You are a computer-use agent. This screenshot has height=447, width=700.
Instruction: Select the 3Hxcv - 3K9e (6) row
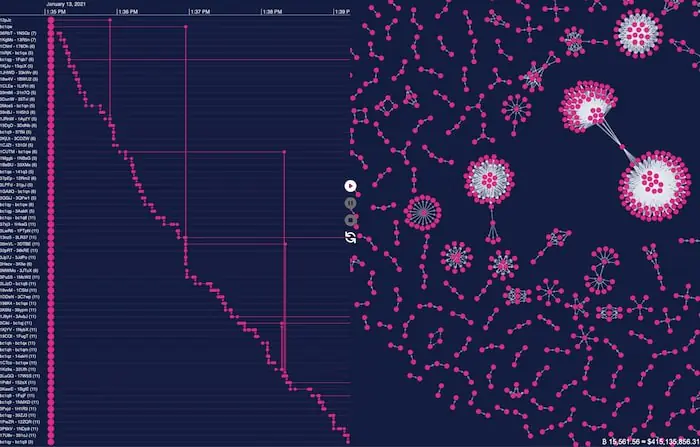17,263
